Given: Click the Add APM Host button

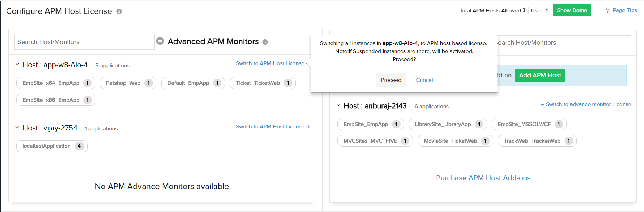Looking at the screenshot, I should click(x=540, y=75).
